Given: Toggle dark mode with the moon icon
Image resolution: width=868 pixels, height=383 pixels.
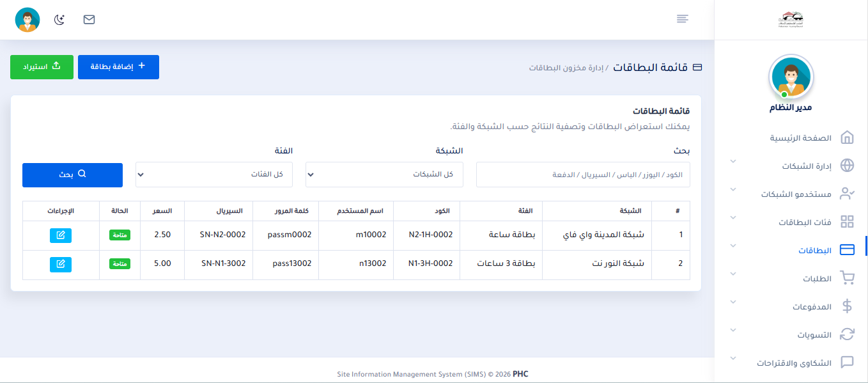Looking at the screenshot, I should [x=59, y=20].
